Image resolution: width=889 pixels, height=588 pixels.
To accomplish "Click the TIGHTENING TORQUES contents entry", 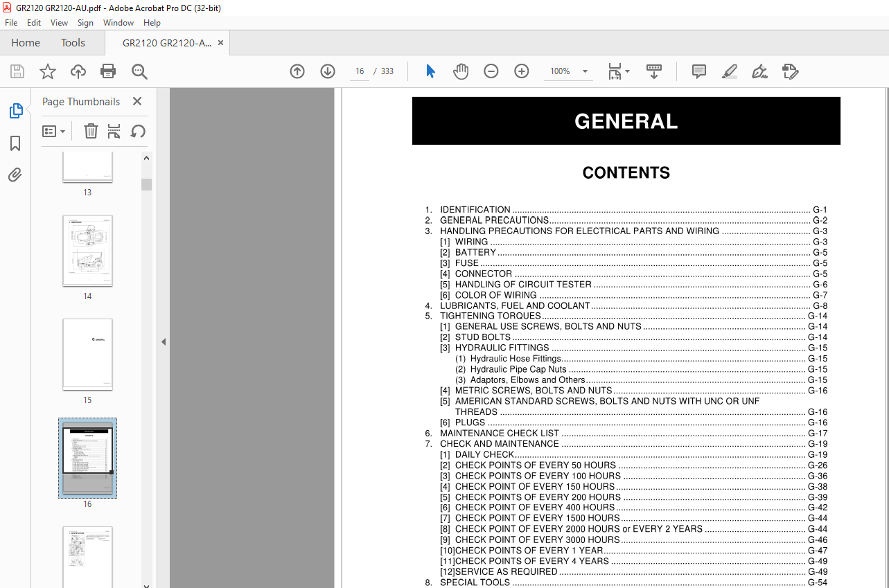I will click(626, 316).
